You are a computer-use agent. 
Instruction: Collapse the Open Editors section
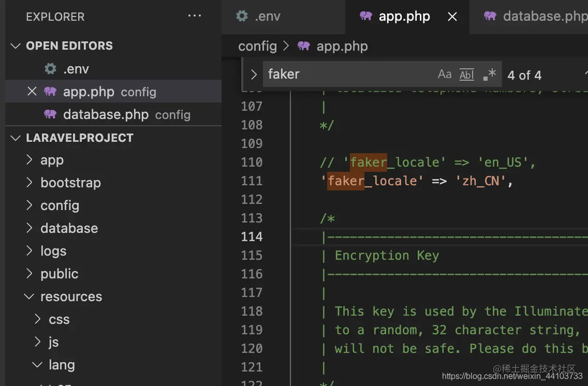16,46
